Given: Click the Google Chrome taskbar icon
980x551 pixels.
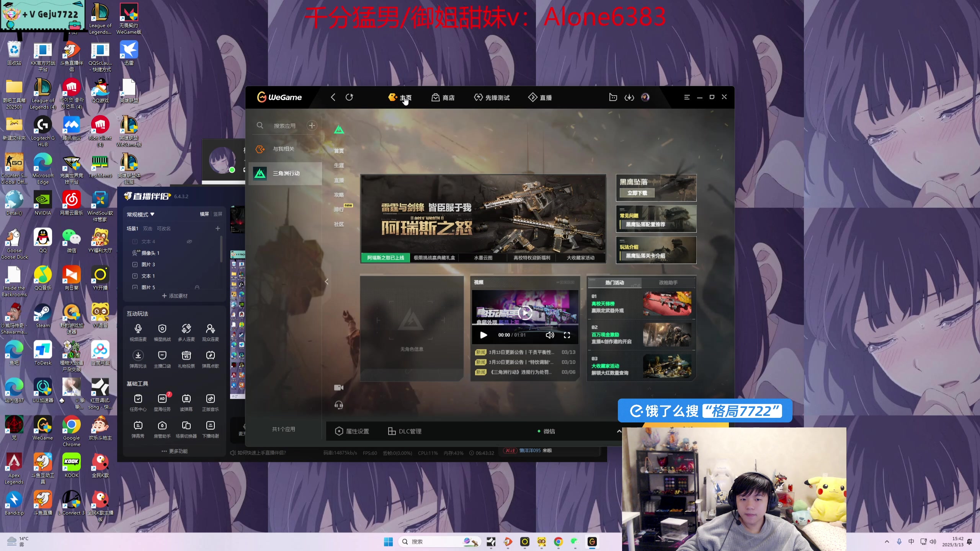Looking at the screenshot, I should coord(558,541).
